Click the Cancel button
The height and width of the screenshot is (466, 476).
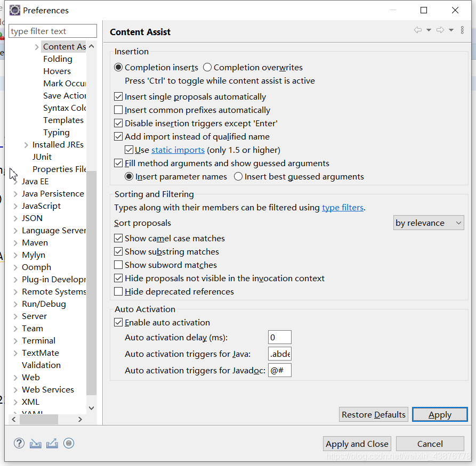pyautogui.click(x=430, y=444)
